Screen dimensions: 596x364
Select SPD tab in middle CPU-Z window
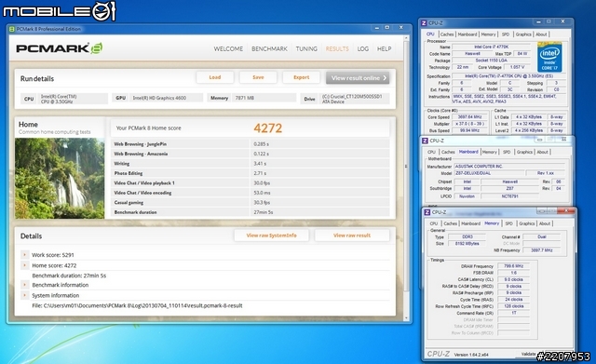(x=507, y=152)
